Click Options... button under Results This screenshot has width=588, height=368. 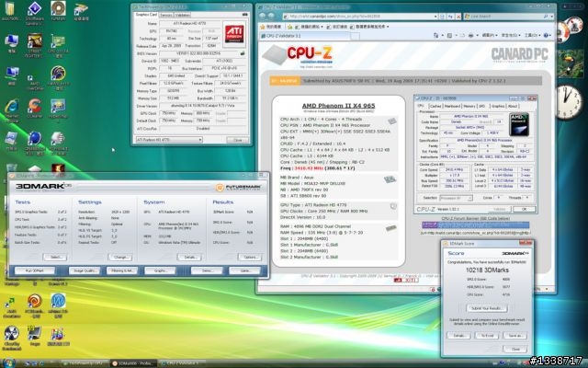[250, 258]
